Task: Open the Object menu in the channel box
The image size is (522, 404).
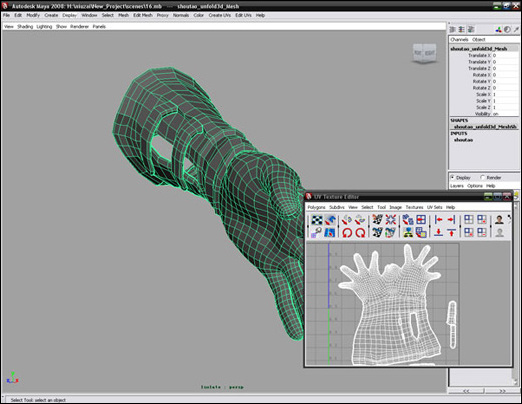Action: pos(479,40)
